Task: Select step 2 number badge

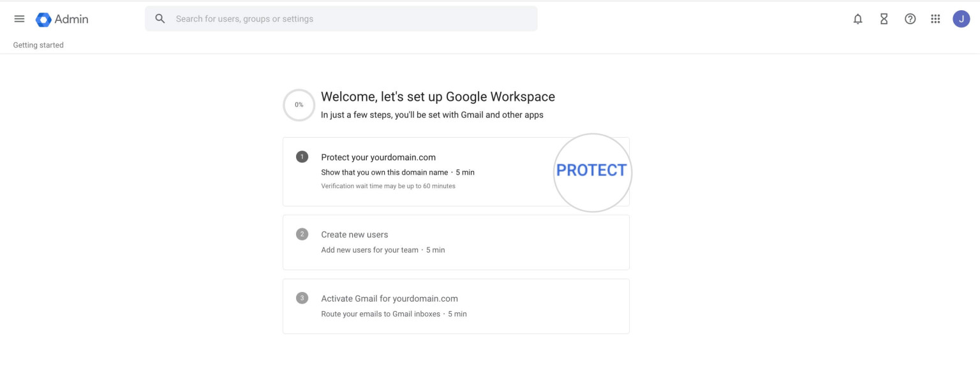Action: 302,234
